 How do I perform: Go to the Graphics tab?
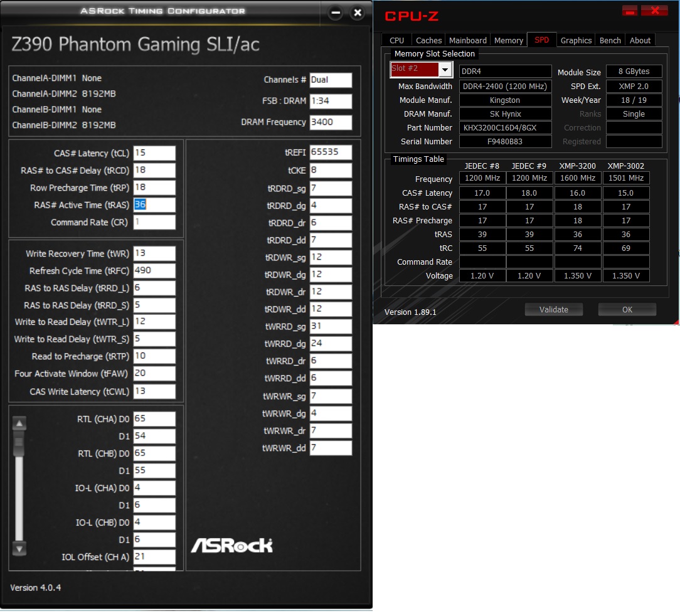pyautogui.click(x=575, y=40)
